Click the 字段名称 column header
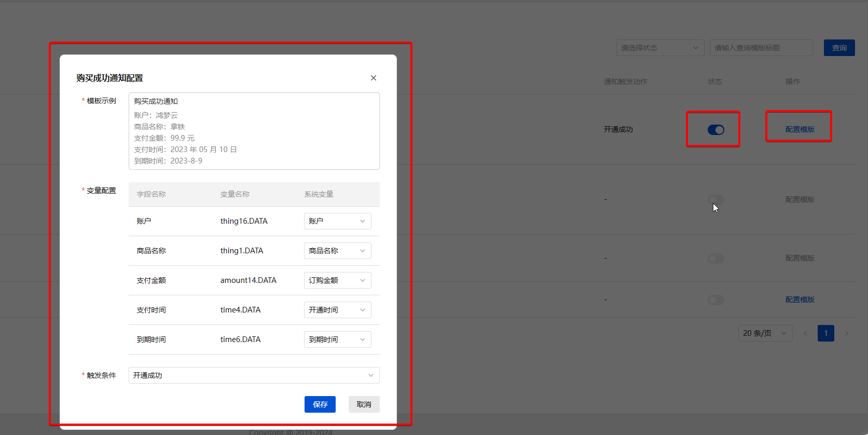868x435 pixels. tap(151, 194)
